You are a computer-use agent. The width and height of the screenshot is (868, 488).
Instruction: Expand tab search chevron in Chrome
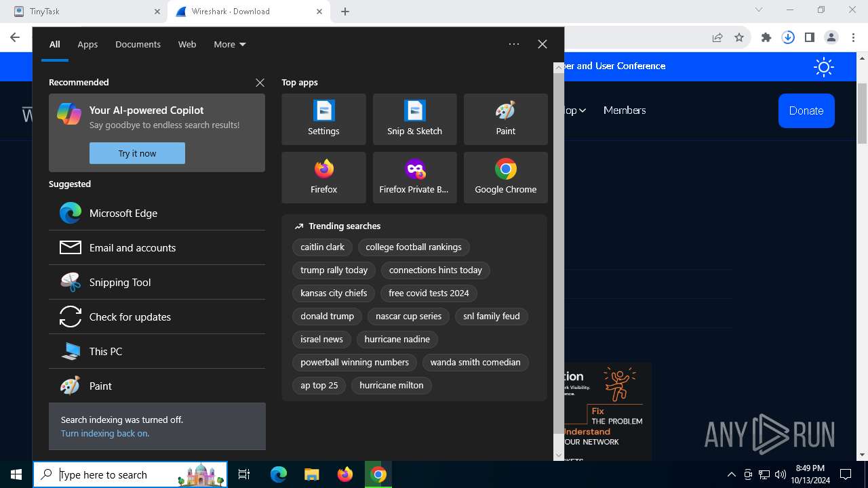(x=759, y=10)
